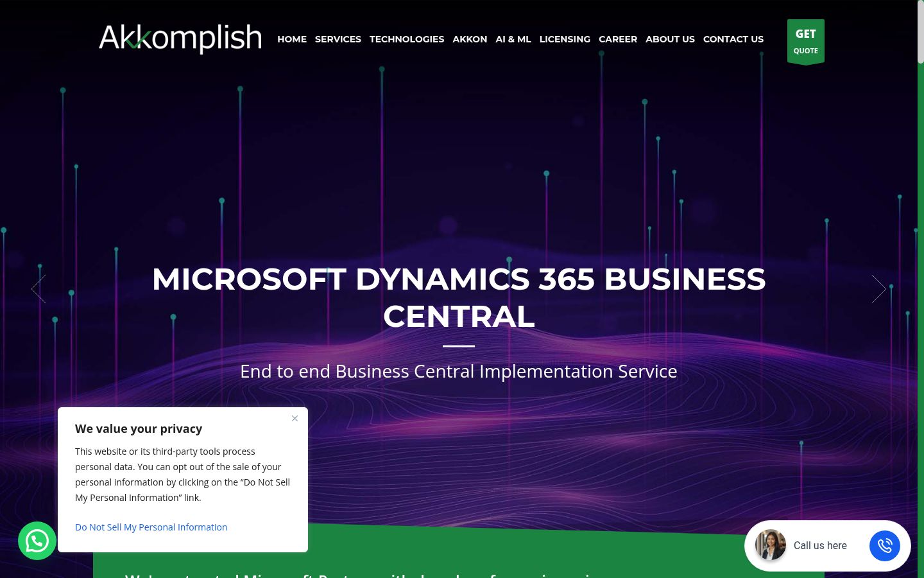The image size is (924, 578).
Task: Go to CONTACT US page
Action: coord(733,39)
